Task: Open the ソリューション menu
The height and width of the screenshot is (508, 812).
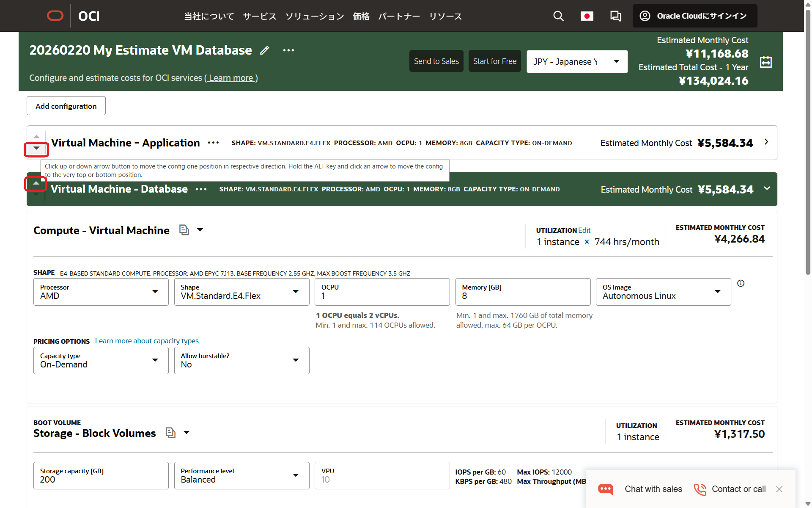Action: click(314, 16)
